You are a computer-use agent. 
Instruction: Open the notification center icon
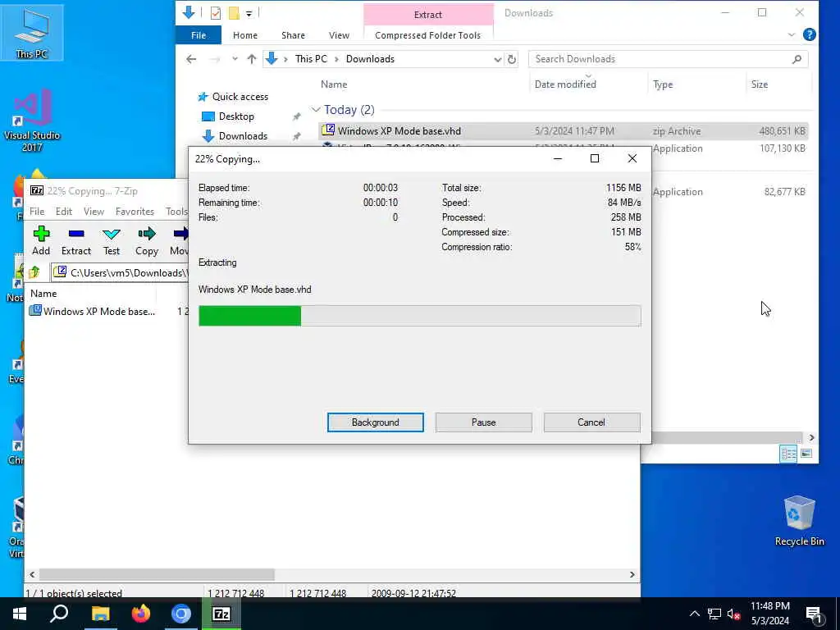(815, 614)
